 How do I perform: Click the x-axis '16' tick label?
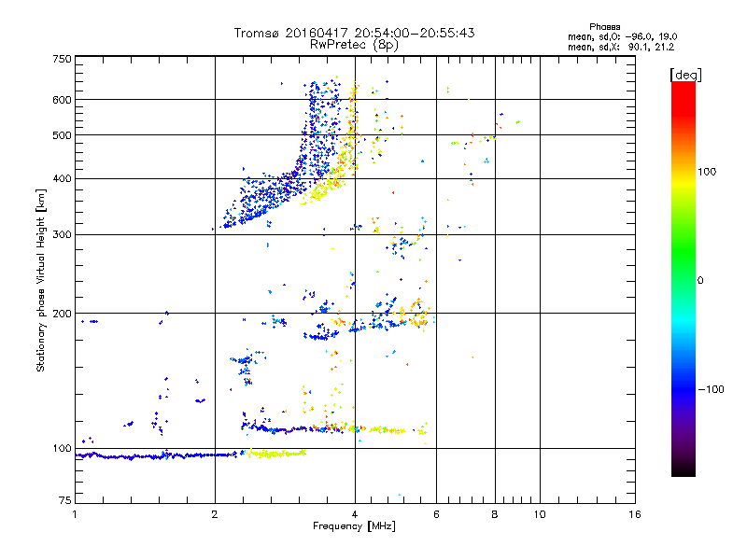635,514
